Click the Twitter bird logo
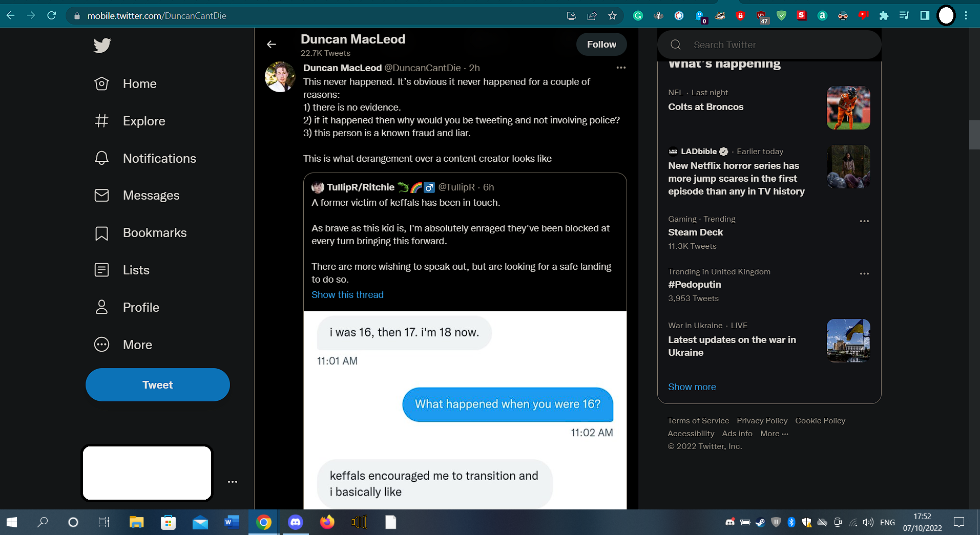This screenshot has height=535, width=980. 102,46
